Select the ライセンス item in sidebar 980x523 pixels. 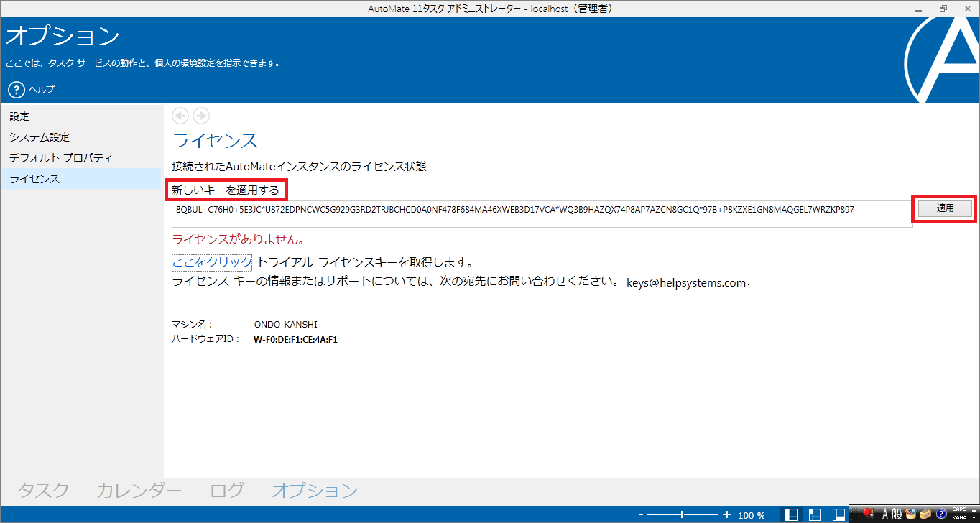81,179
